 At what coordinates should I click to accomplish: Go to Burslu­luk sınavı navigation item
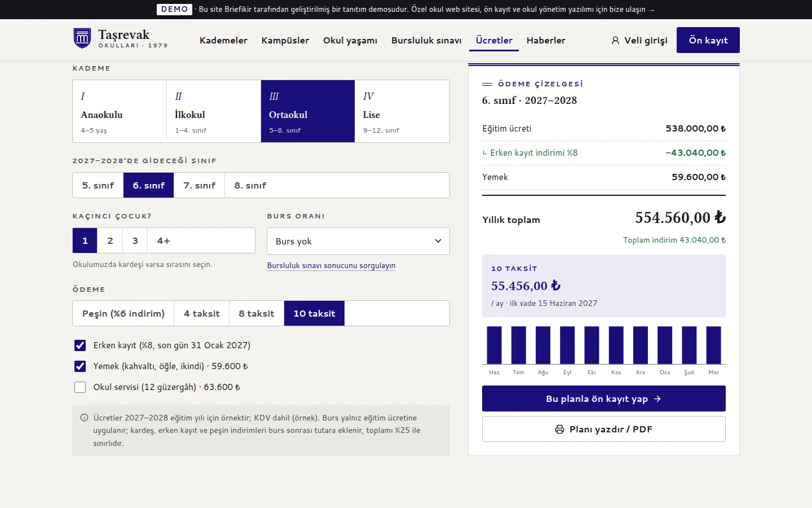point(426,41)
